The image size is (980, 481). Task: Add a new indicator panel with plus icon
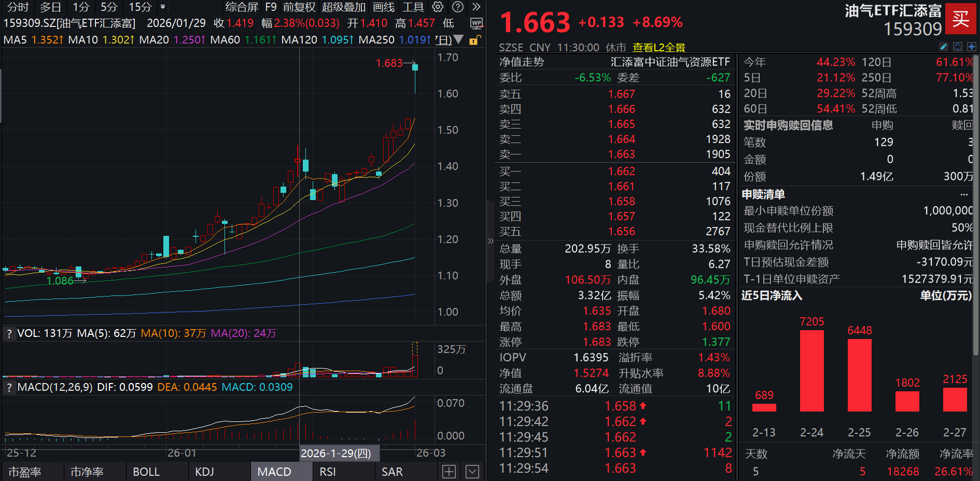[x=449, y=472]
